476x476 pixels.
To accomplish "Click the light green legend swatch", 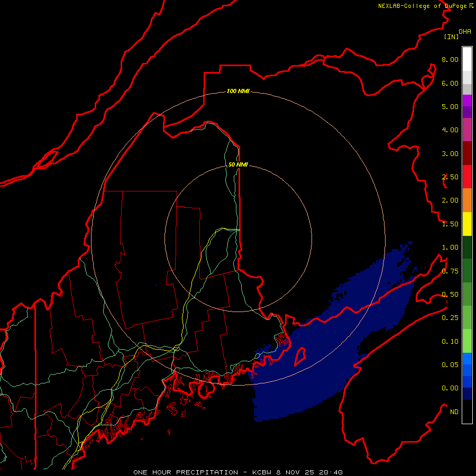I will (467, 341).
